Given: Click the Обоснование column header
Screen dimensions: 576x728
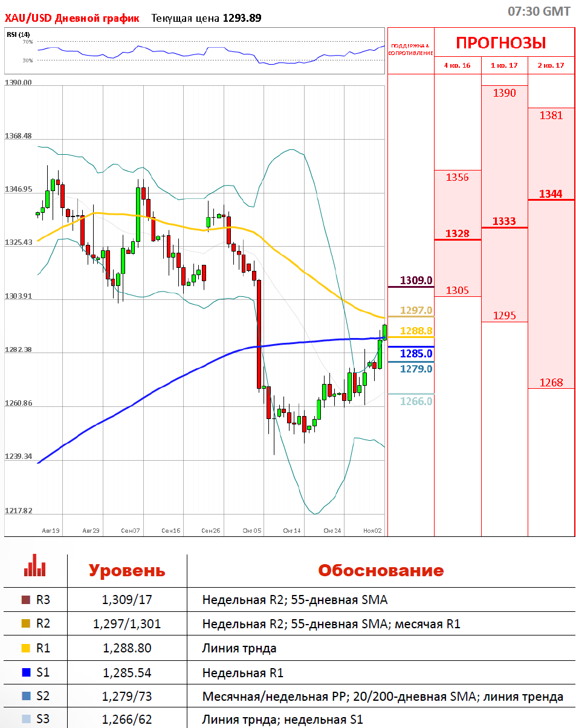Looking at the screenshot, I should click(381, 570).
